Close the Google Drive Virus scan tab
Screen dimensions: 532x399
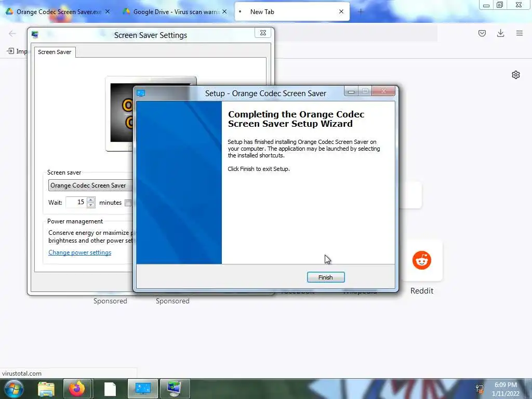[x=224, y=11]
